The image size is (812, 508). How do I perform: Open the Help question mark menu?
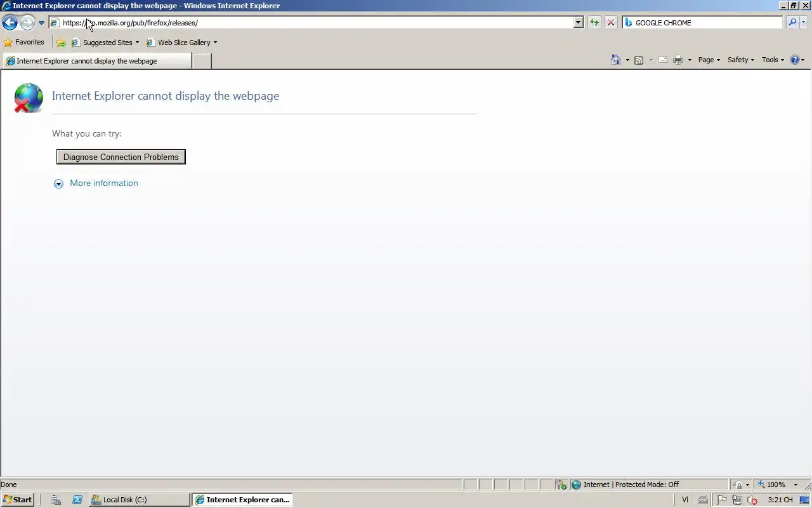(x=797, y=60)
